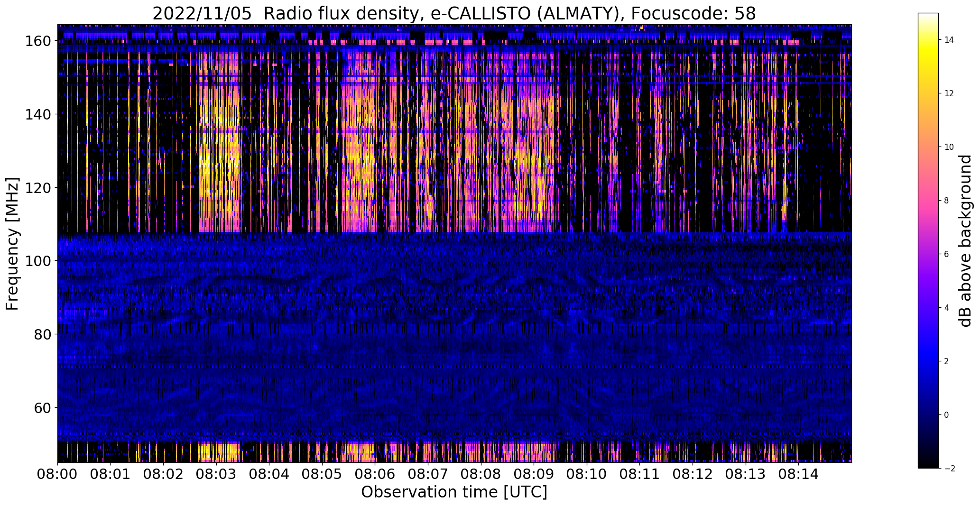Click the 08:00 time tick label

pos(57,473)
